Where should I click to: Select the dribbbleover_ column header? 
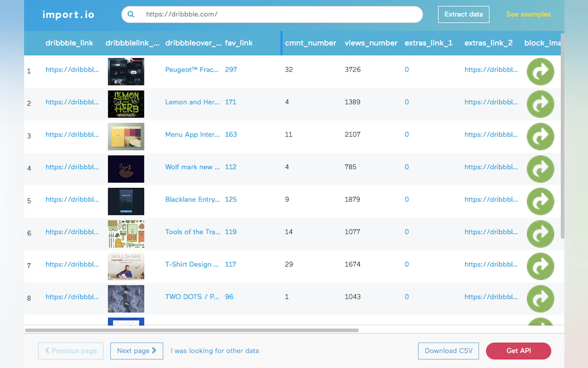coord(193,43)
